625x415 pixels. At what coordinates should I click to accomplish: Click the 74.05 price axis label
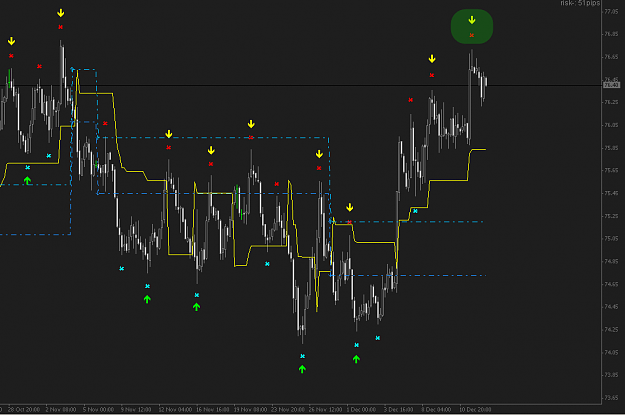click(611, 352)
